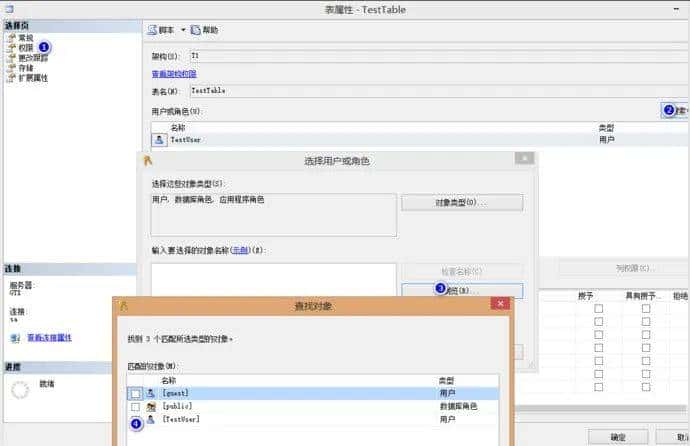The width and height of the screenshot is (690, 446).
Task: Click the 对象类型(O)... button
Action: tap(462, 202)
